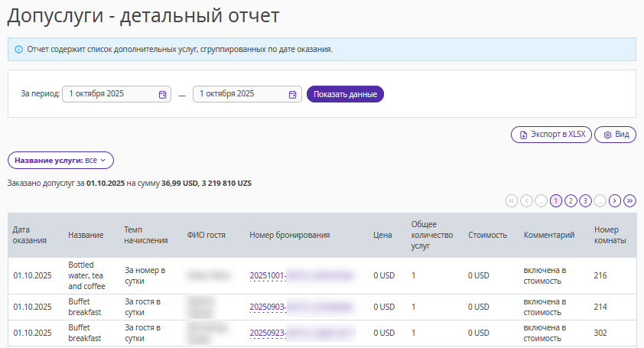Click the file icon in Экспорт в XLSX

click(x=523, y=135)
